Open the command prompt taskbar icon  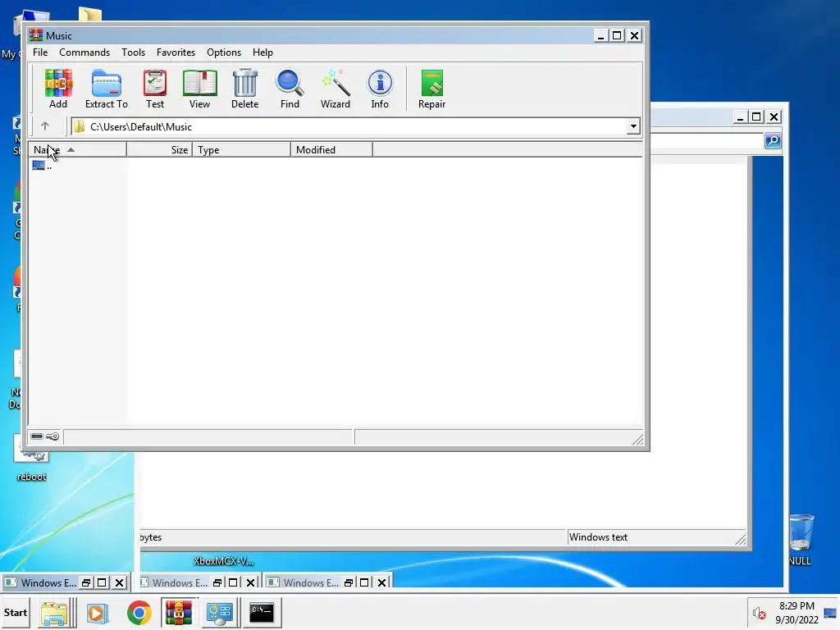[x=262, y=613]
